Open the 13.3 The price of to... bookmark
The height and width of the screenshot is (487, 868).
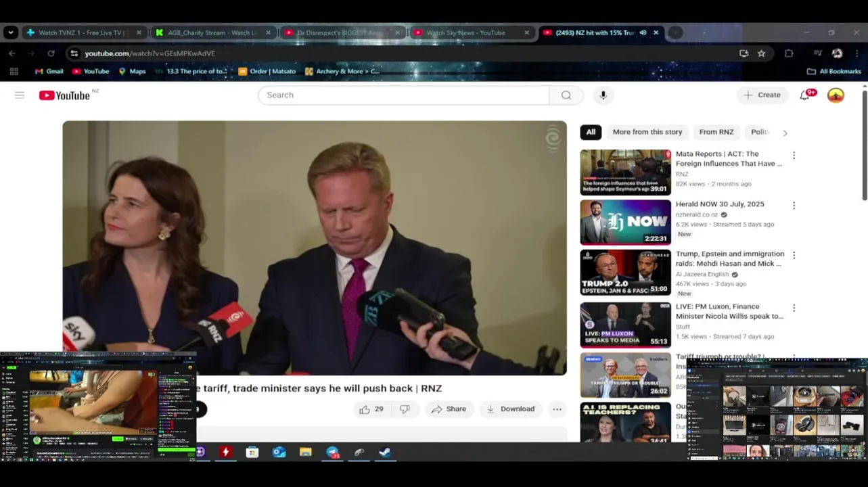[x=191, y=71]
